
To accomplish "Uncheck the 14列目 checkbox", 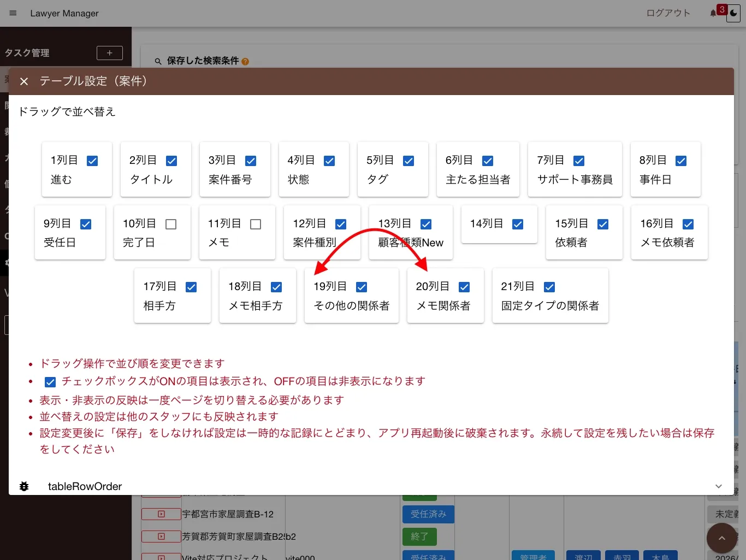I will 518,225.
